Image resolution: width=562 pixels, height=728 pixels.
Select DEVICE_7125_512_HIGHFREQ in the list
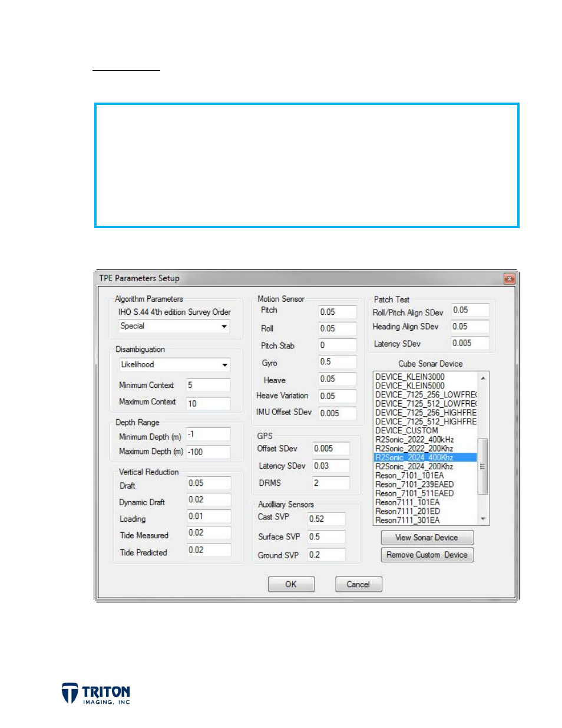[x=425, y=421]
